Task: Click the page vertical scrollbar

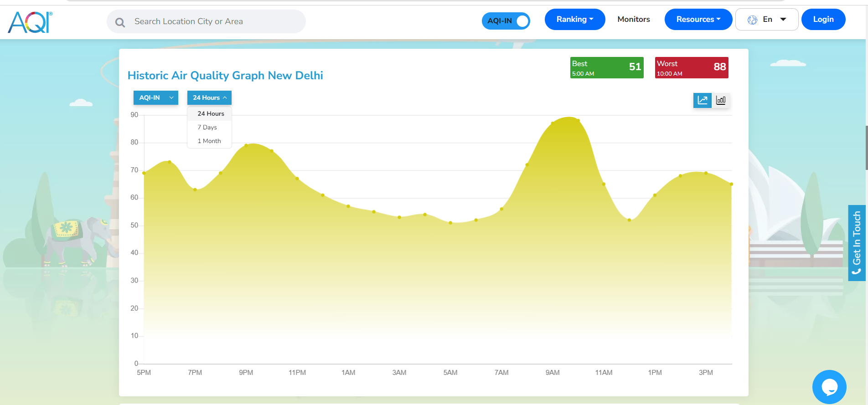Action: [866, 148]
